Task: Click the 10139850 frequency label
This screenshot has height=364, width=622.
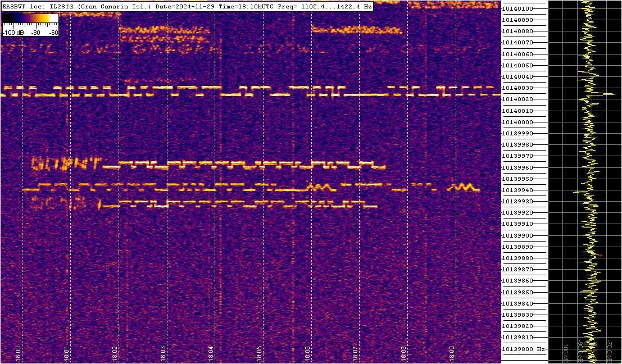Action: click(517, 292)
